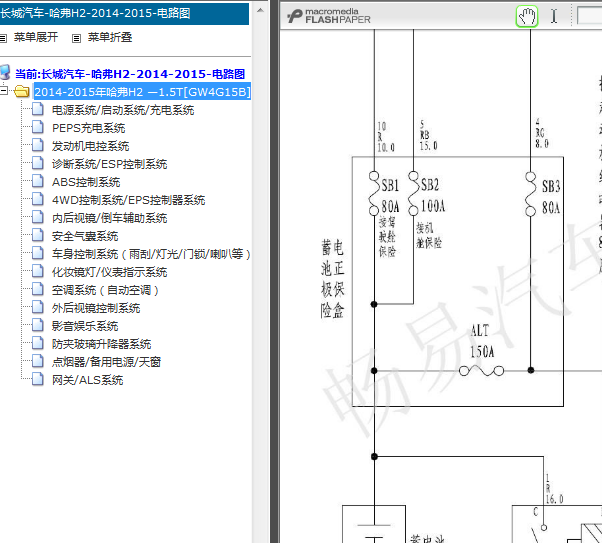Click page icon beside 化妆镜灯/仪表指示系统

tap(38, 272)
